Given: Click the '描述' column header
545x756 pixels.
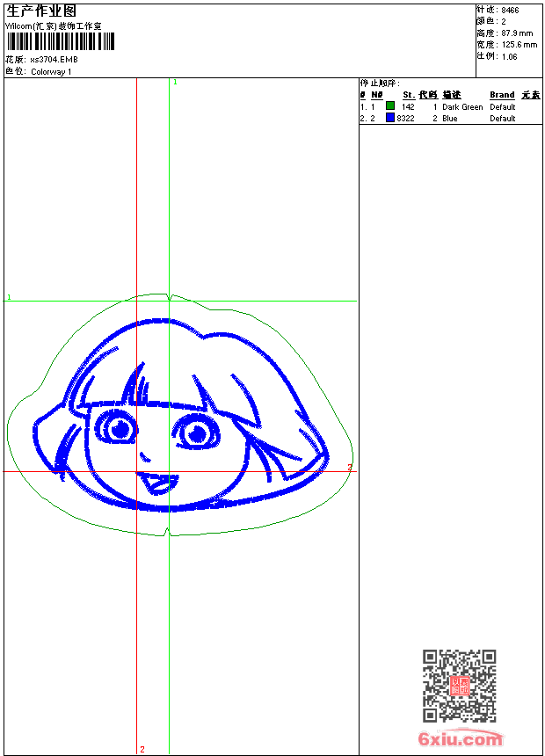Looking at the screenshot, I should 452,95.
